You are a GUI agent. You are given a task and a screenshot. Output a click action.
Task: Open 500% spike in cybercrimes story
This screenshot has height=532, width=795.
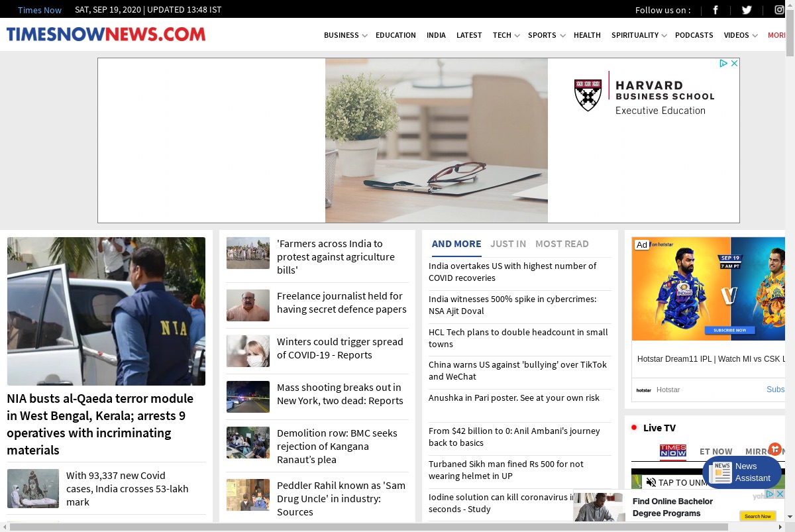[x=512, y=305]
